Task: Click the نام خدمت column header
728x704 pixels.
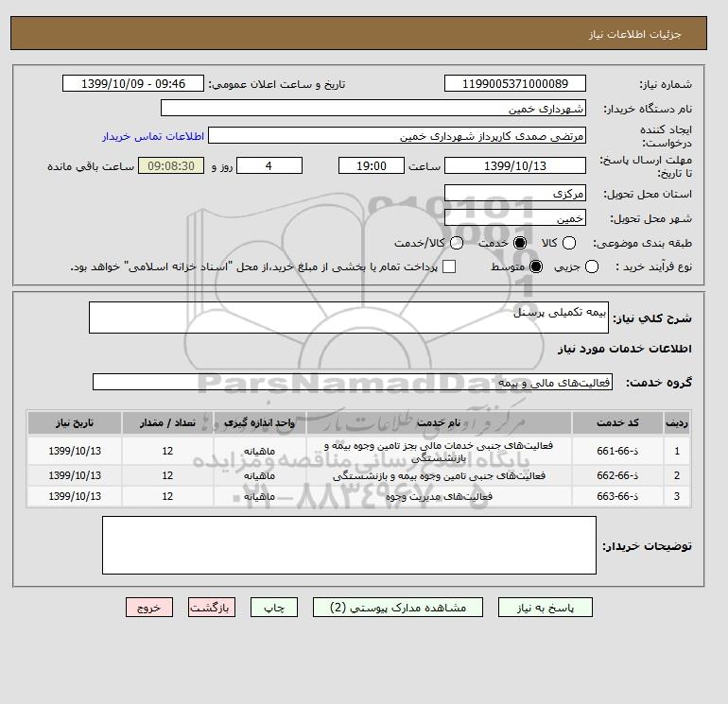Action: pyautogui.click(x=439, y=422)
